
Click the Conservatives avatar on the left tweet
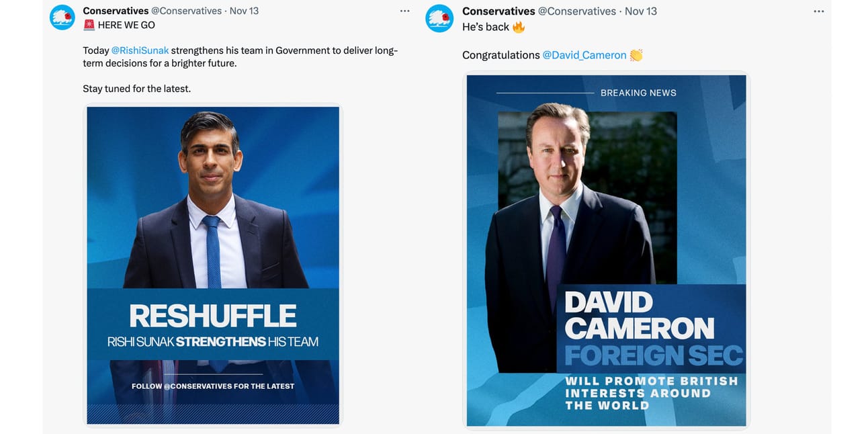(62, 17)
